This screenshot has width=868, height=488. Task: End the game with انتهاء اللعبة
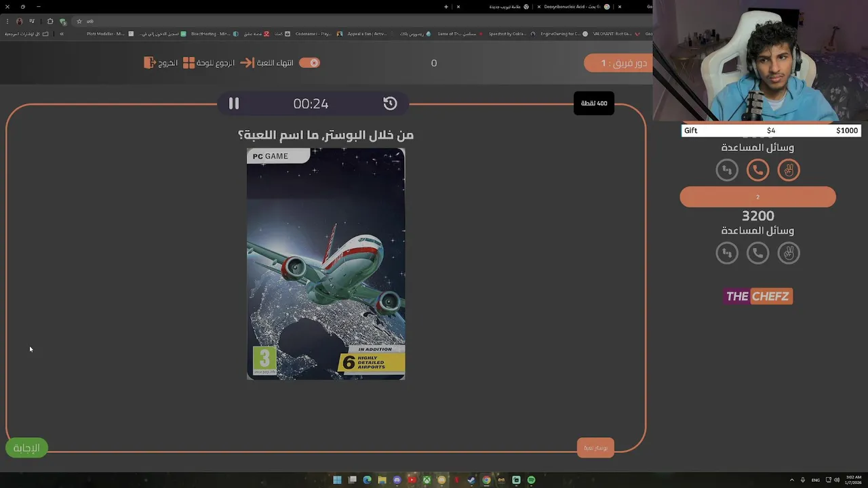click(267, 63)
